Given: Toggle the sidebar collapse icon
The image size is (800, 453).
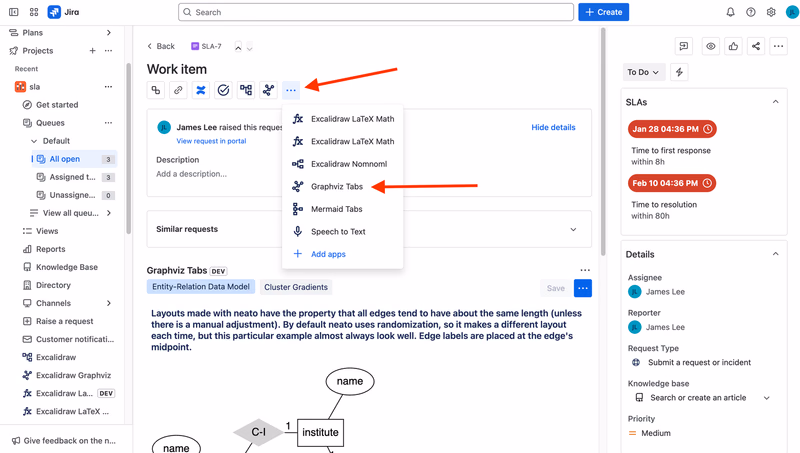Looking at the screenshot, I should coord(14,12).
